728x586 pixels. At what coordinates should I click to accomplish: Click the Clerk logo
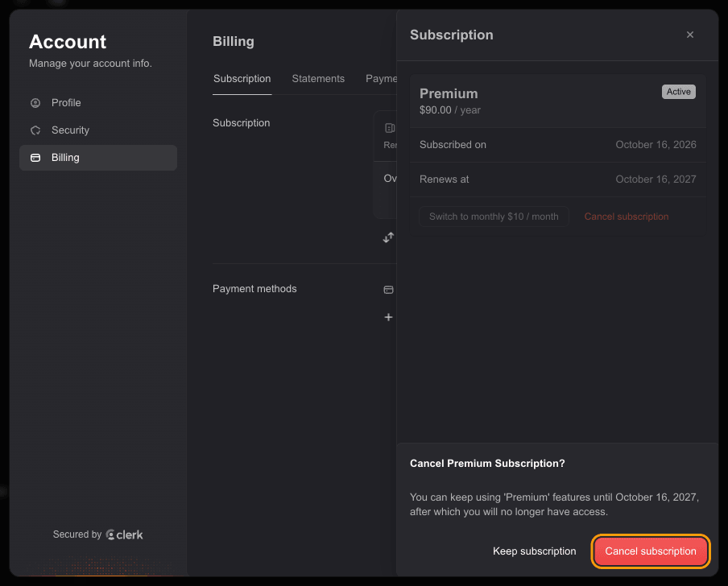pos(125,535)
